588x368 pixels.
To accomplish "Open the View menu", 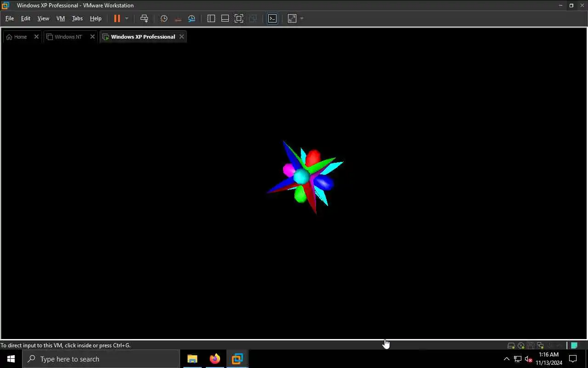I will 43,18.
